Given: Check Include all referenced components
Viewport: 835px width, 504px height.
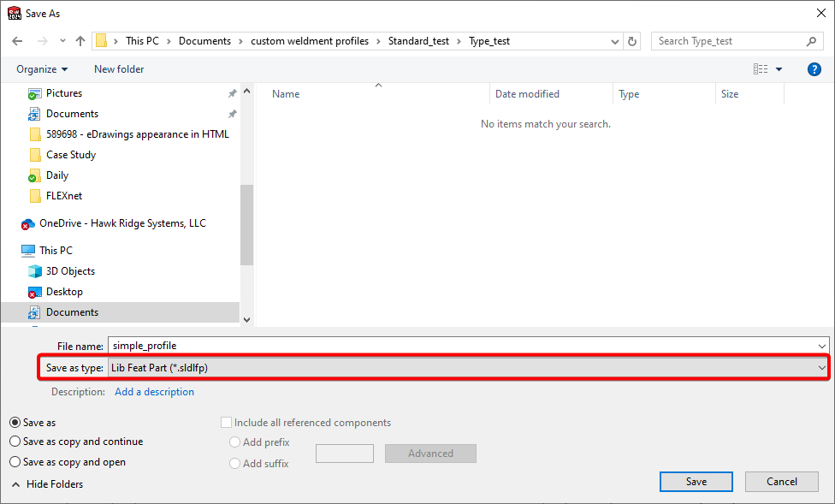Looking at the screenshot, I should click(x=227, y=423).
